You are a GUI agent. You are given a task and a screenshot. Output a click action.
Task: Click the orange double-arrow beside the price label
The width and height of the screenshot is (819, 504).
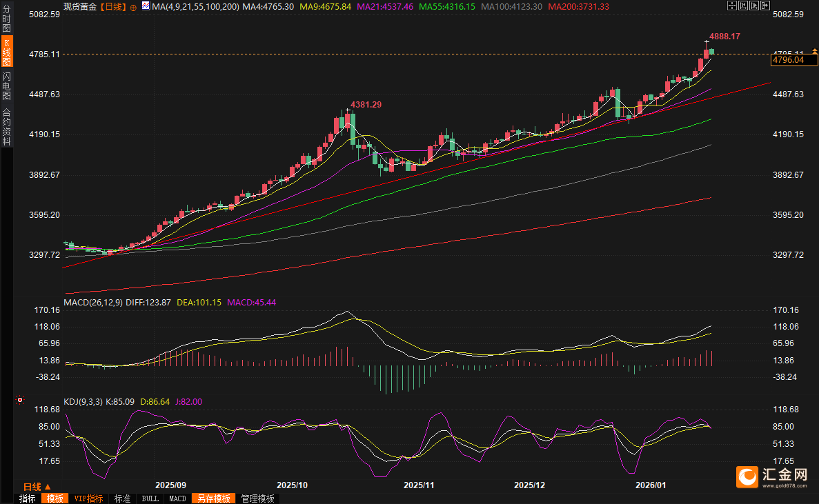pos(814,52)
